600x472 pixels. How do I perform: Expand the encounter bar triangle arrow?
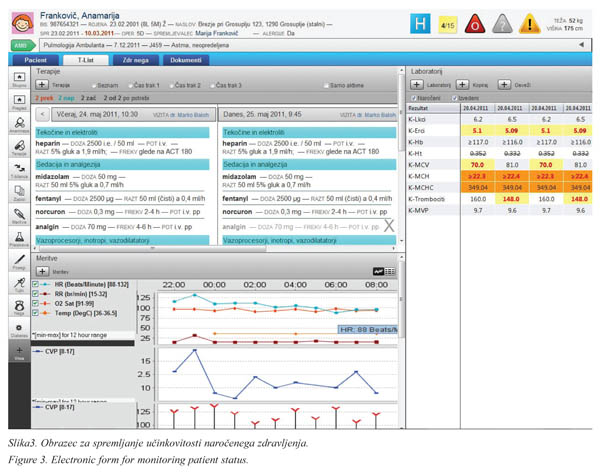click(x=581, y=45)
